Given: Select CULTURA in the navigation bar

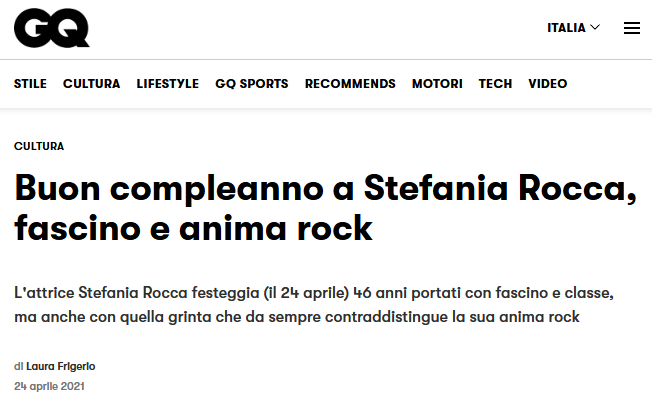Looking at the screenshot, I should 91,84.
